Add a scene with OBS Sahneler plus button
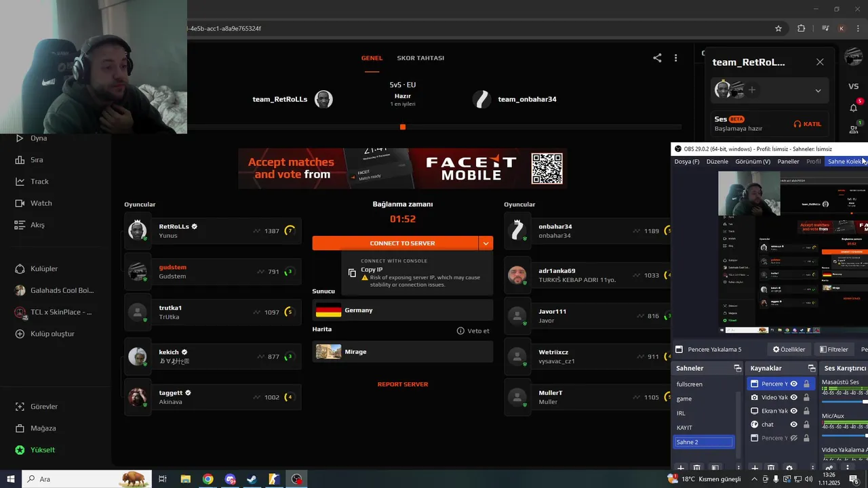This screenshot has height=488, width=868. (x=681, y=468)
